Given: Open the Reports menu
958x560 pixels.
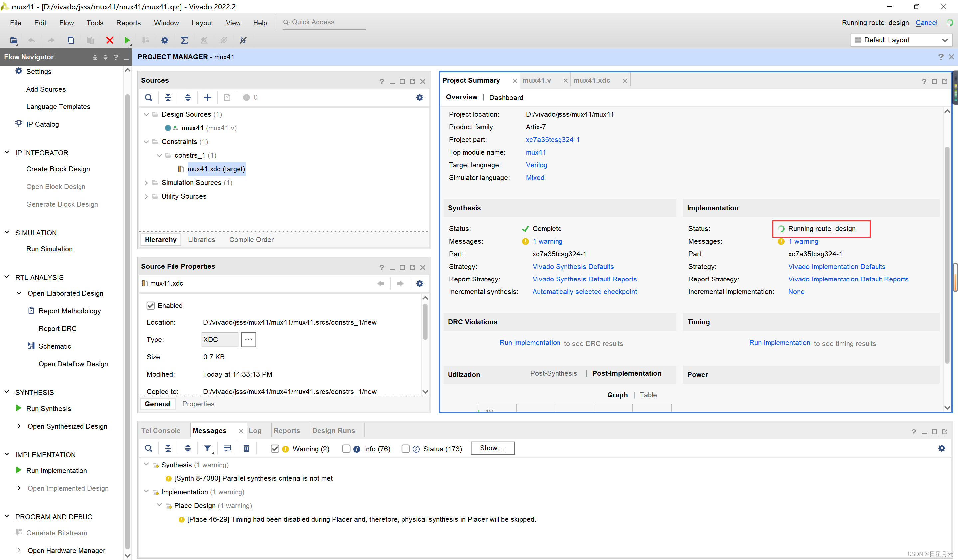Looking at the screenshot, I should pos(128,23).
